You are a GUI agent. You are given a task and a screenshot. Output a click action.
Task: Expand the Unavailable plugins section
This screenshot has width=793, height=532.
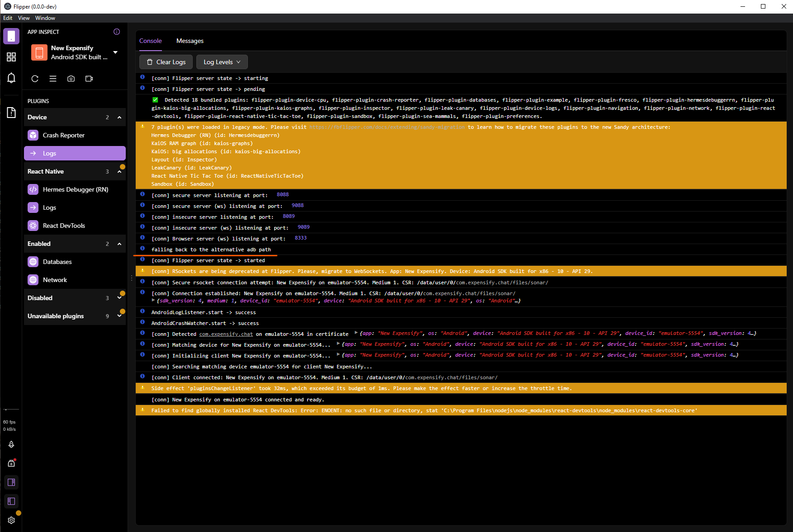click(x=75, y=316)
